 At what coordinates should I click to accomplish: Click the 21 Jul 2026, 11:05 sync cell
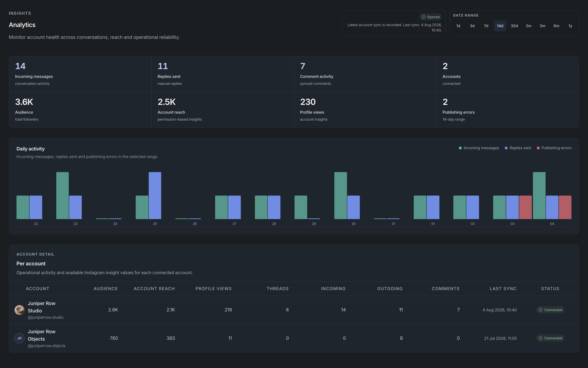500,338
